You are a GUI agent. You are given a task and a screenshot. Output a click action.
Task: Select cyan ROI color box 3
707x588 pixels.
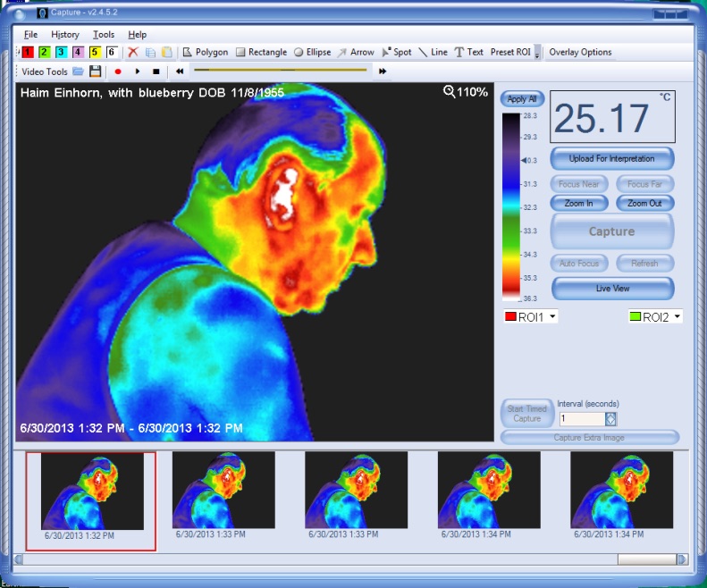point(61,53)
